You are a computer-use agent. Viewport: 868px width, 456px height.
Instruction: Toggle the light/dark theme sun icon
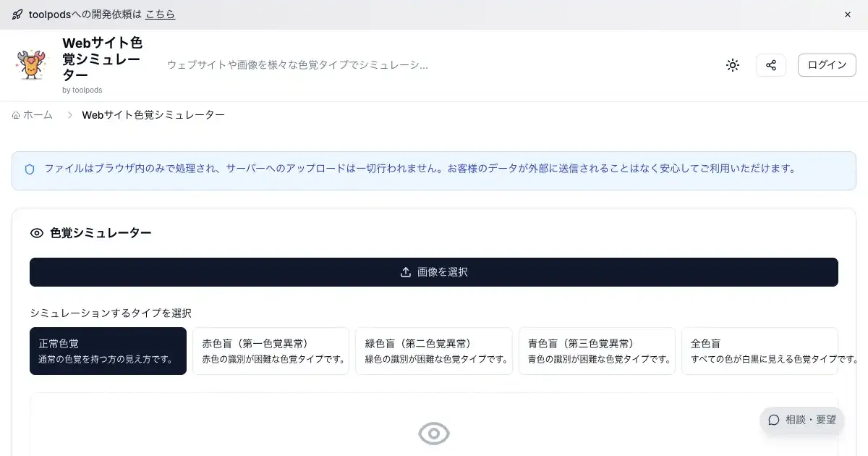coord(733,65)
